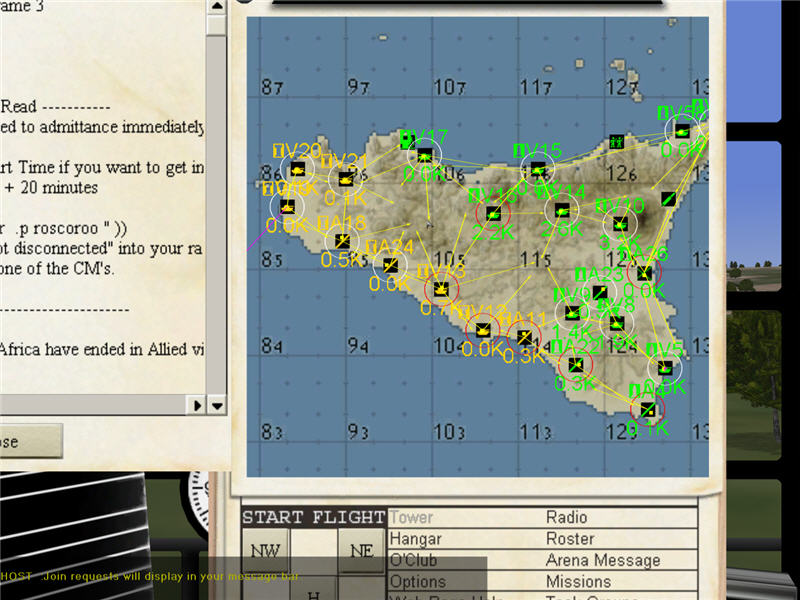Click the horizontal scroll right arrow
Image resolution: width=800 pixels, height=600 pixels.
197,406
